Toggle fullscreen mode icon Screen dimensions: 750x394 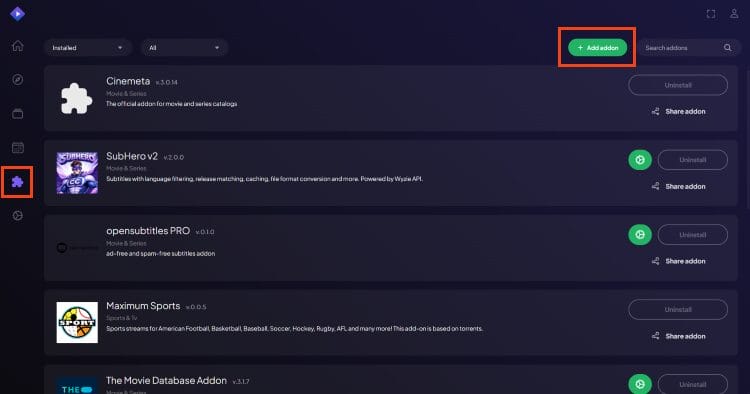(711, 14)
